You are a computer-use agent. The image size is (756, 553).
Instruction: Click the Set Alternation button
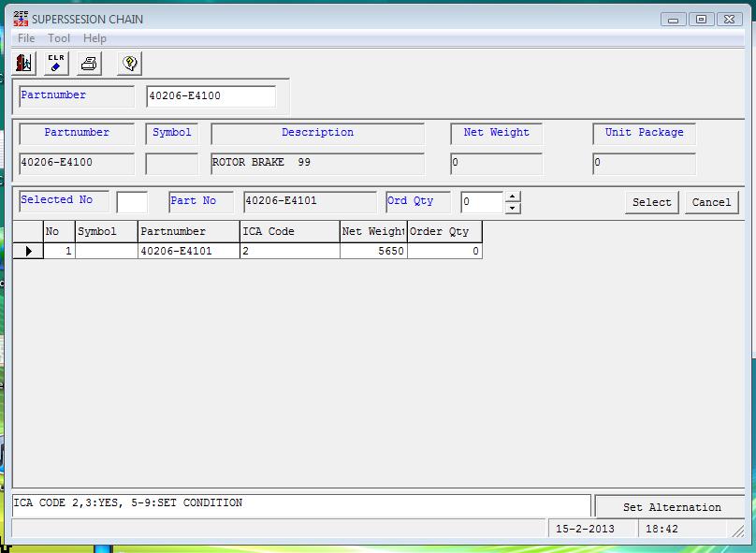(x=672, y=507)
